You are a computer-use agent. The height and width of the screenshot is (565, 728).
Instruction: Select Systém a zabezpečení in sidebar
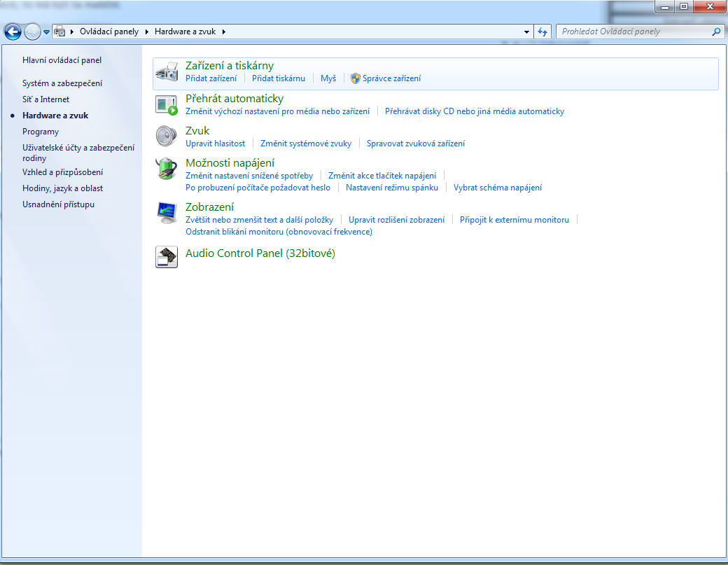click(x=62, y=83)
